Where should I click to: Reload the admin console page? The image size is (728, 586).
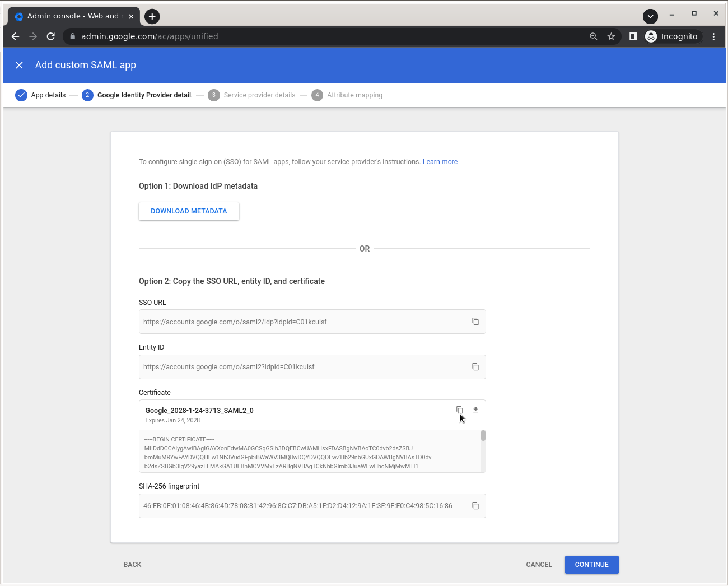(51, 36)
